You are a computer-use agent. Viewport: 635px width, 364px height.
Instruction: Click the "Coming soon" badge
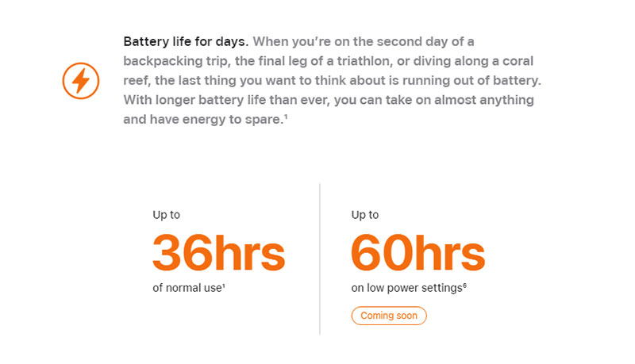coord(389,316)
